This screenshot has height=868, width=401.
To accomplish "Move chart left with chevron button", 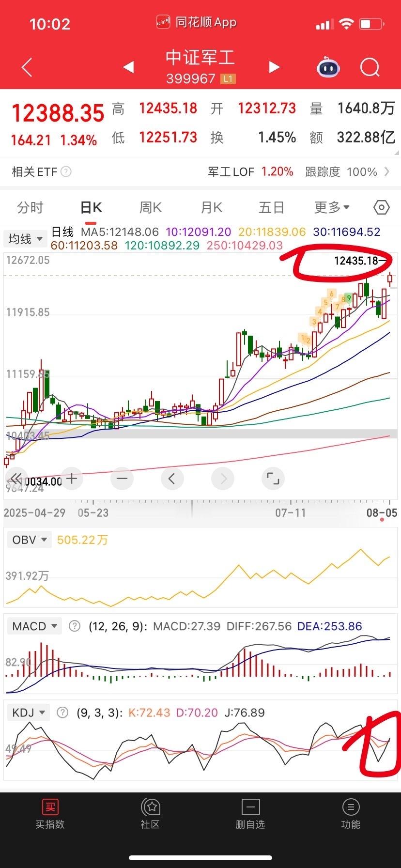I will coord(172,479).
